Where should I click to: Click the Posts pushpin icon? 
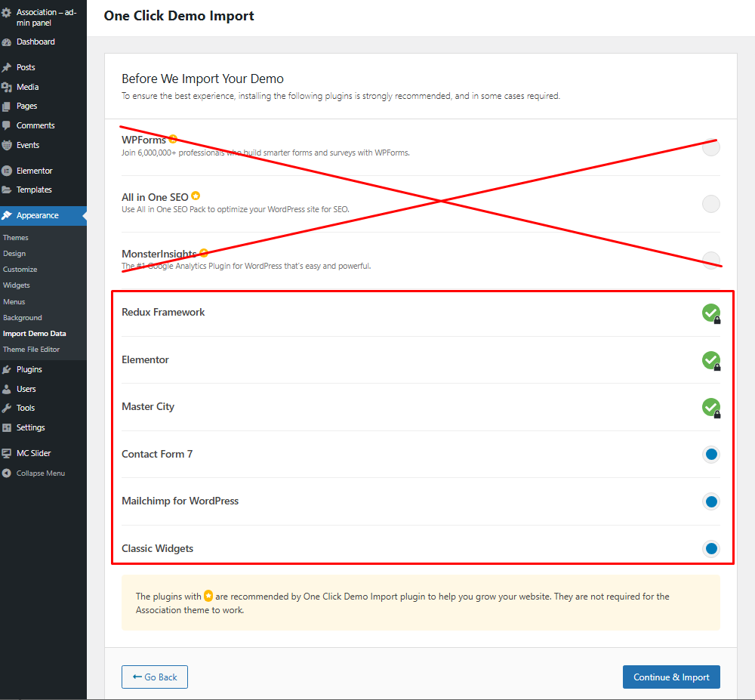pos(7,67)
